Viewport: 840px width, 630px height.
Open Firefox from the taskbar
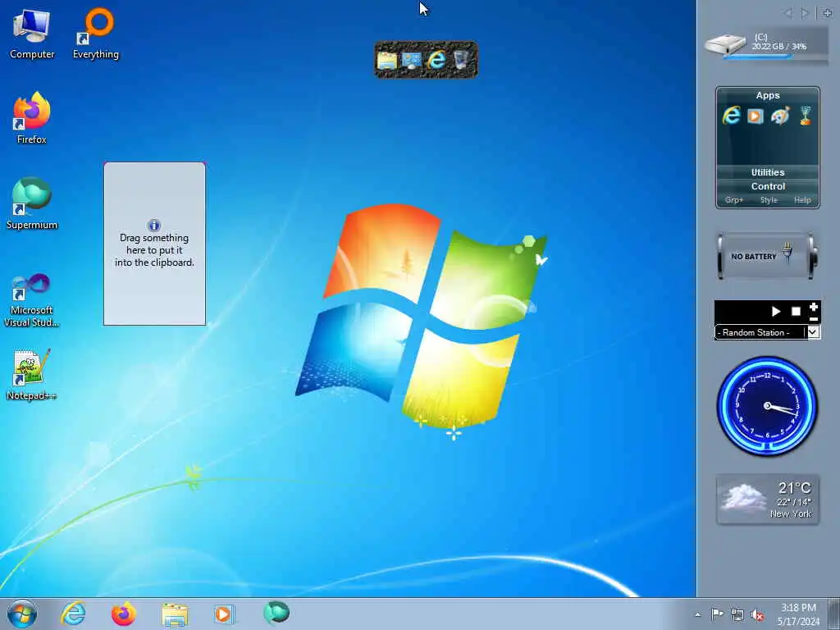(x=123, y=614)
